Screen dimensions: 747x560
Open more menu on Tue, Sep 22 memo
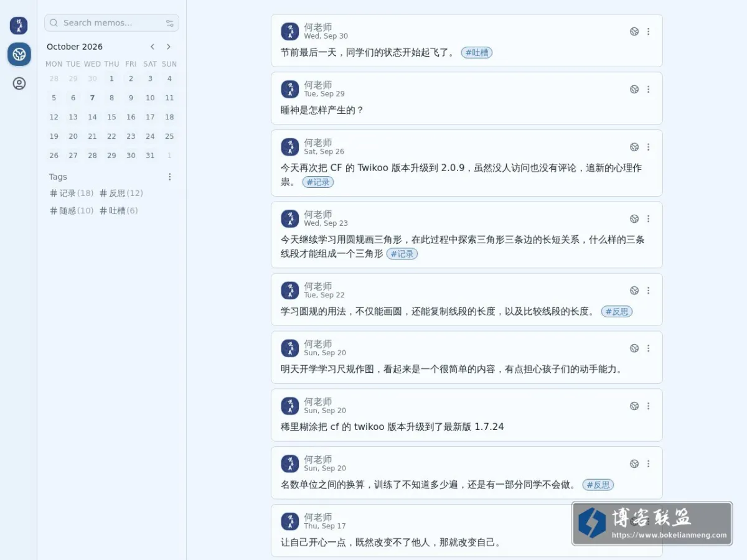(648, 291)
